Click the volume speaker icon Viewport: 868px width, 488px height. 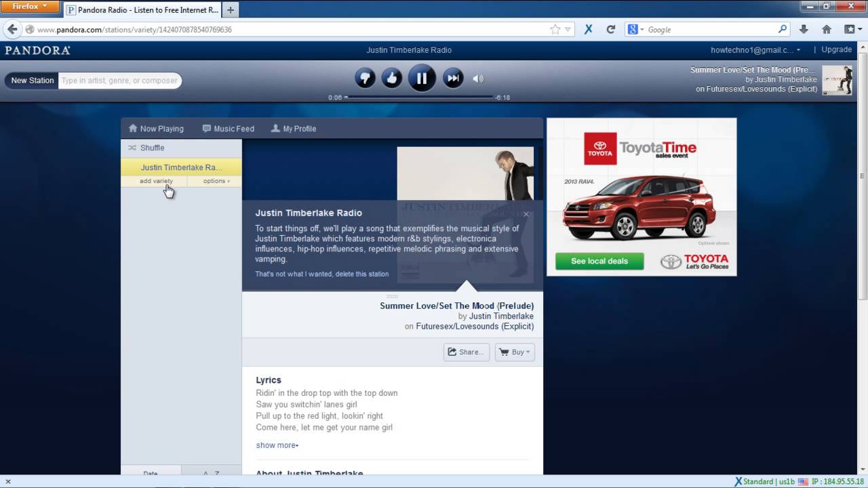478,79
